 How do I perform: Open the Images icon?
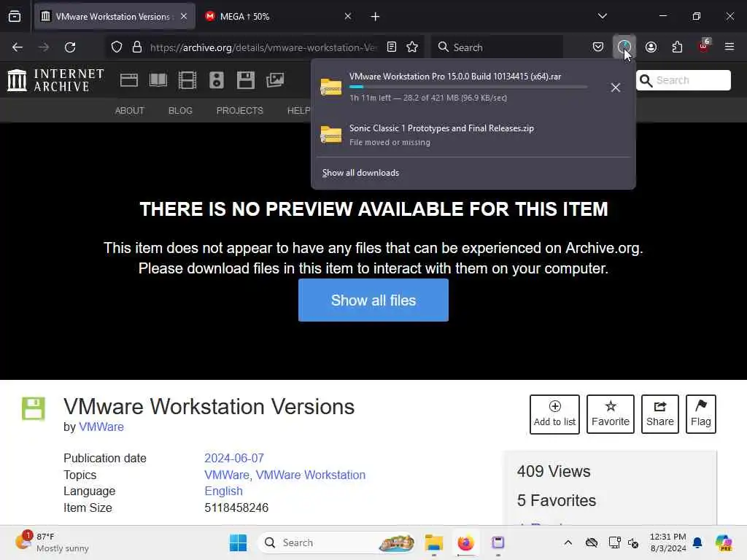(275, 80)
